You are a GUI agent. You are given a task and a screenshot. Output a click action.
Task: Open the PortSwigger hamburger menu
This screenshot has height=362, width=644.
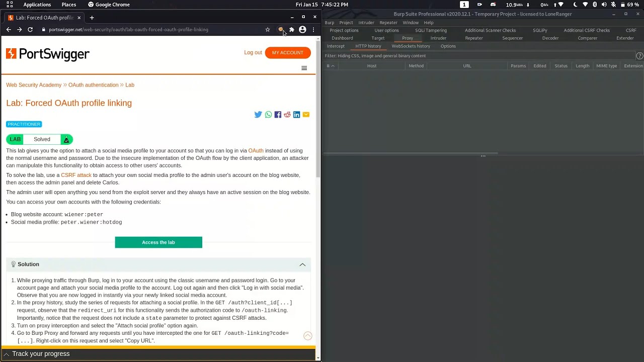point(304,68)
